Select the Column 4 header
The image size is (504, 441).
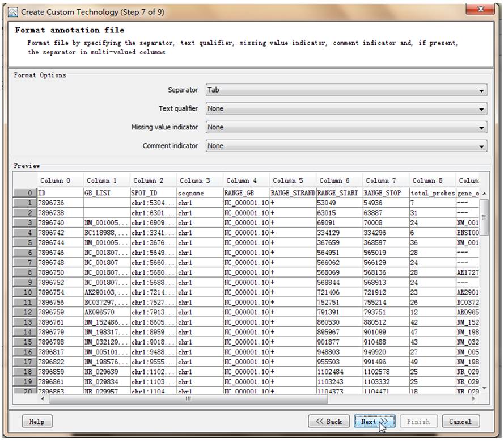click(x=241, y=181)
